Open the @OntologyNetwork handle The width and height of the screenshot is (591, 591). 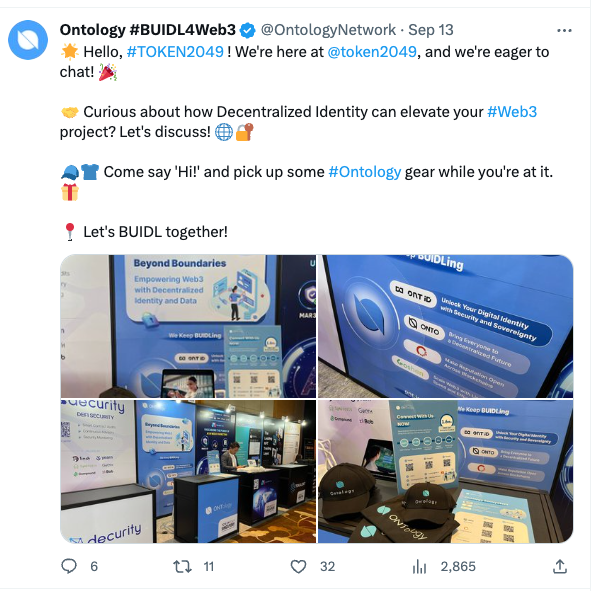tap(328, 30)
